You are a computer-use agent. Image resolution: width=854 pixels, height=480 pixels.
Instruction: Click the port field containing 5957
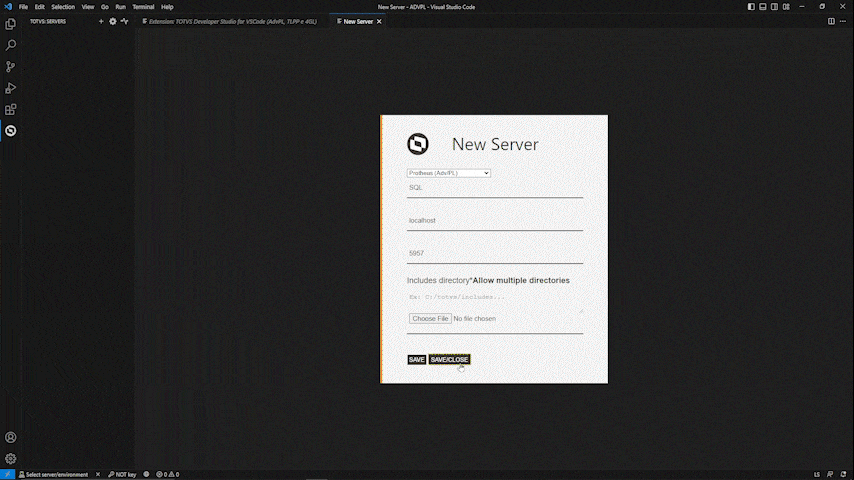click(495, 253)
